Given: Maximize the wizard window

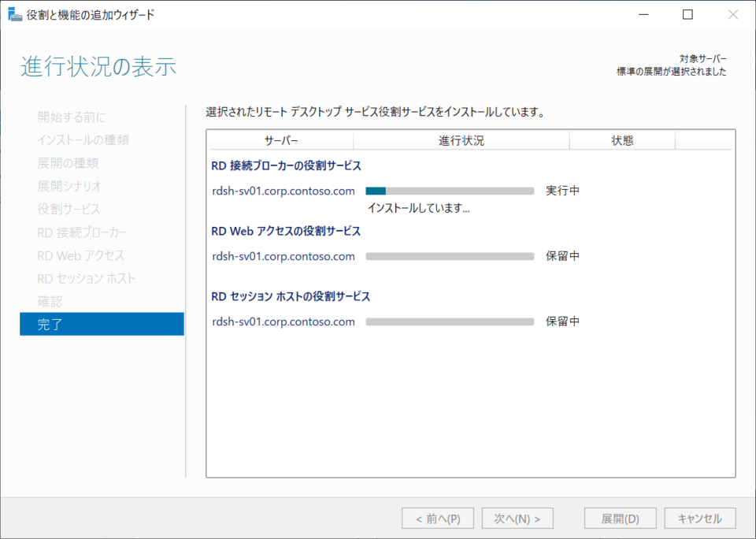Looking at the screenshot, I should 688,14.
